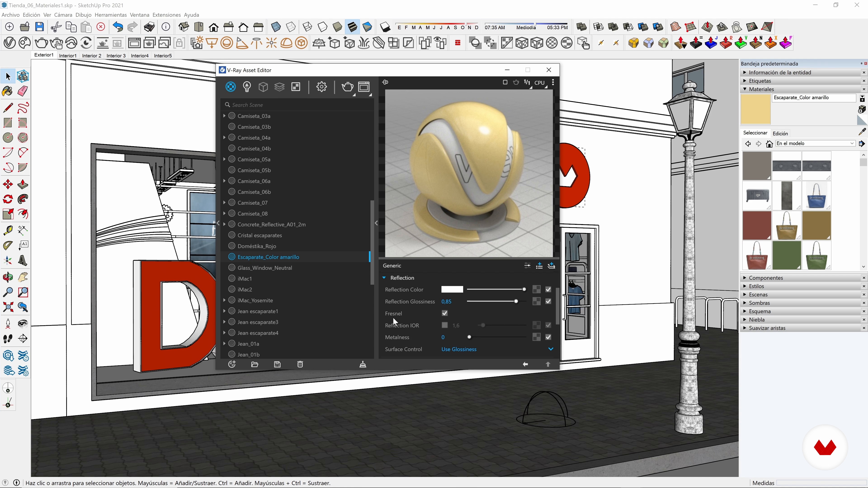Select the SketchUp Eraser tool

coord(23,91)
